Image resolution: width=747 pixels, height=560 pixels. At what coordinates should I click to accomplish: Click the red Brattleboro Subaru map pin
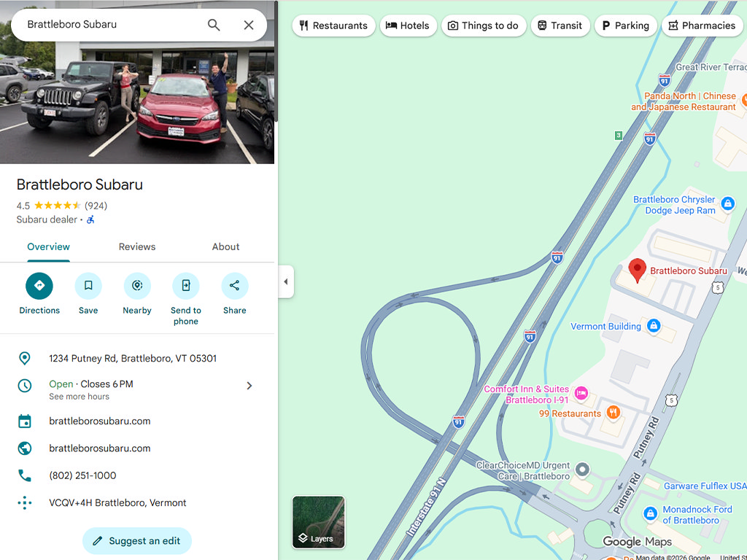click(637, 270)
